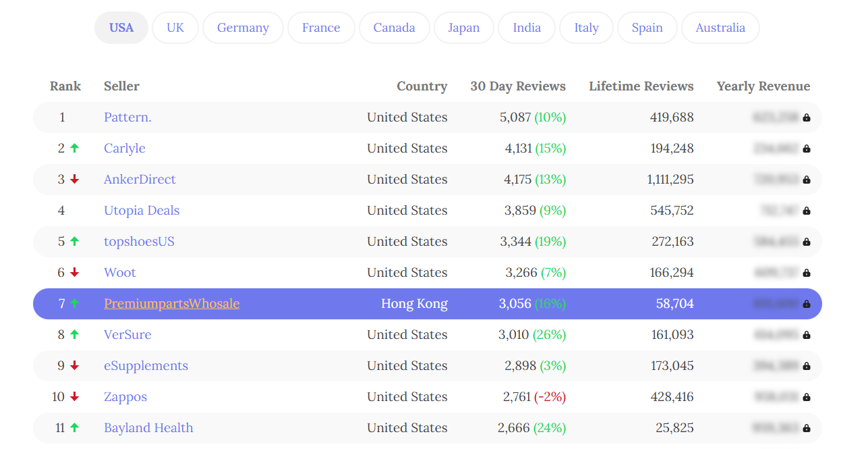This screenshot has height=449, width=868.
Task: Click the 2,898 (3%) reviews cell
Action: (x=536, y=366)
